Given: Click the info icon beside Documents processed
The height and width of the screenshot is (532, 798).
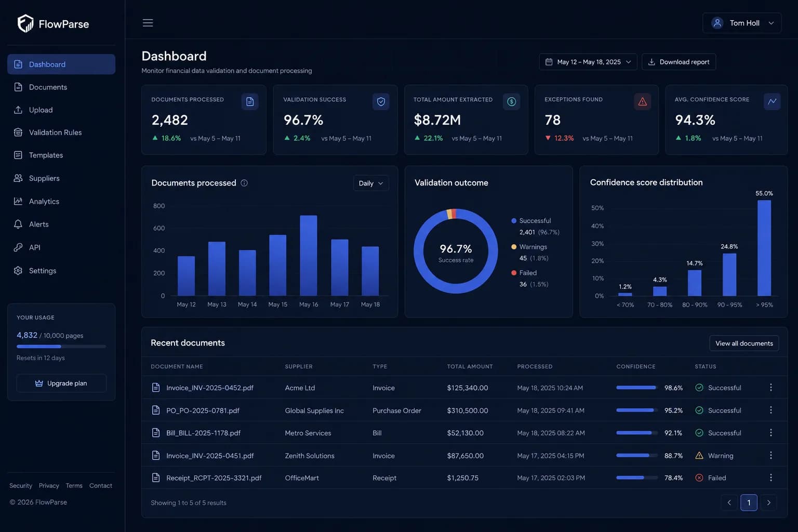Looking at the screenshot, I should pos(244,183).
